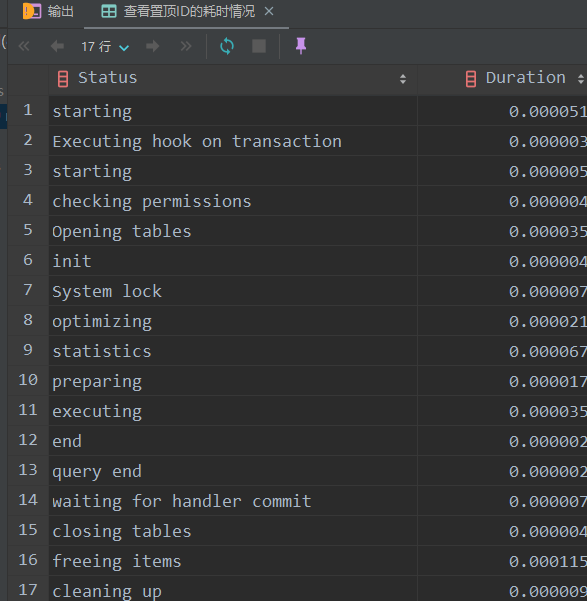The image size is (587, 601).
Task: Go to previous page arrow
Action: pyautogui.click(x=57, y=46)
